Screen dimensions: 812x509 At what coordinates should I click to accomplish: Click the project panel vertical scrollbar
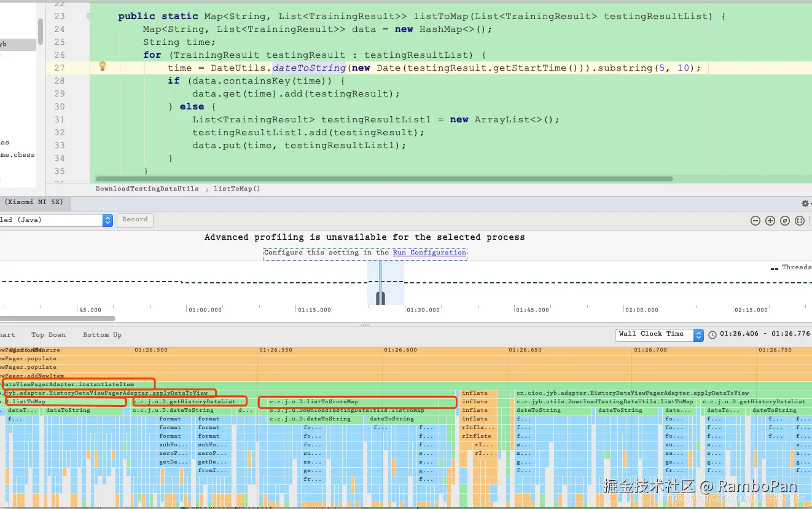coord(41,31)
